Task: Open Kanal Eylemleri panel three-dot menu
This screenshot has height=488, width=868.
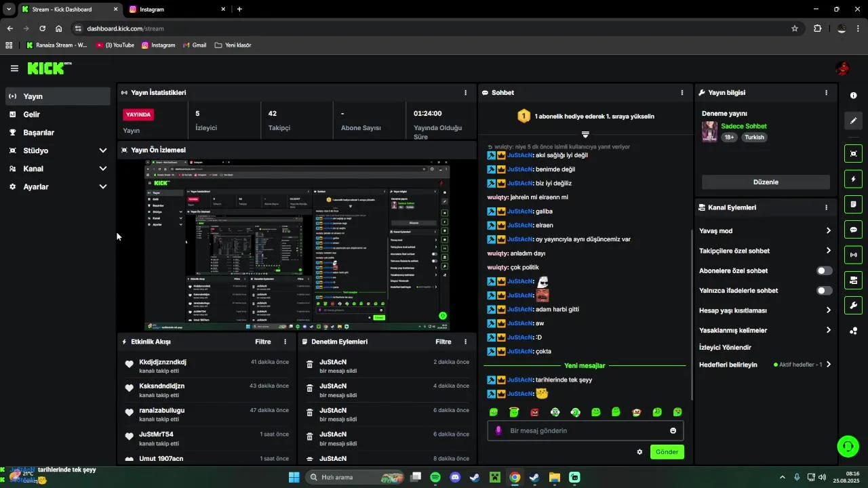Action: (x=826, y=207)
